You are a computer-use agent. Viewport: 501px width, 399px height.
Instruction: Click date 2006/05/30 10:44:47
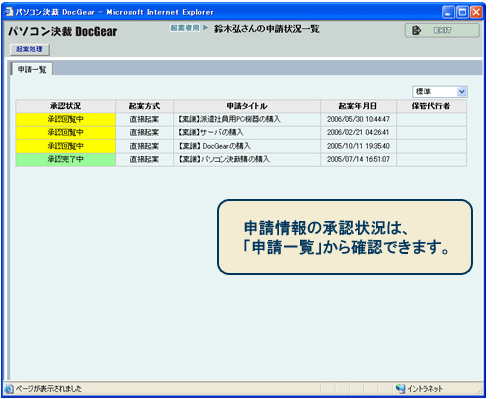coord(358,119)
